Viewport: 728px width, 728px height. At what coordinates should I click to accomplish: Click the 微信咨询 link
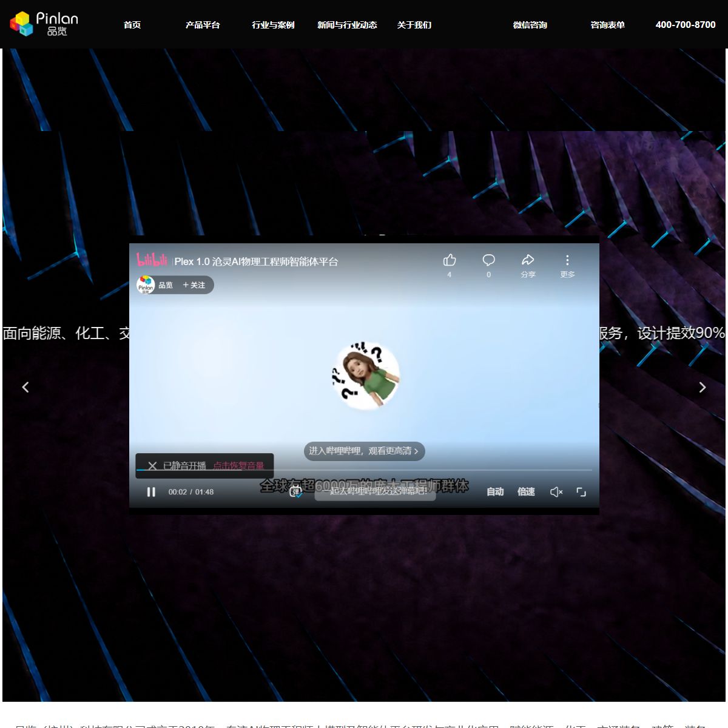coord(530,25)
